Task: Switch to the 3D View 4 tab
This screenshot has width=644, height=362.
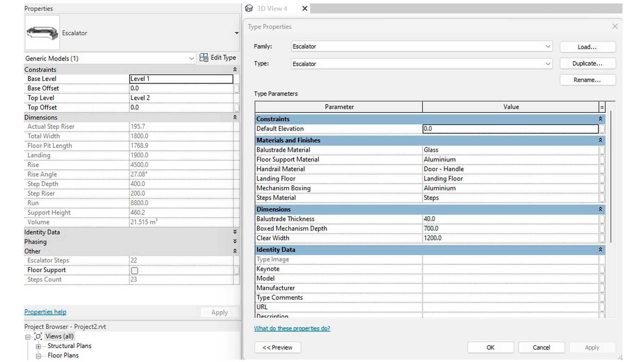Action: pos(272,8)
